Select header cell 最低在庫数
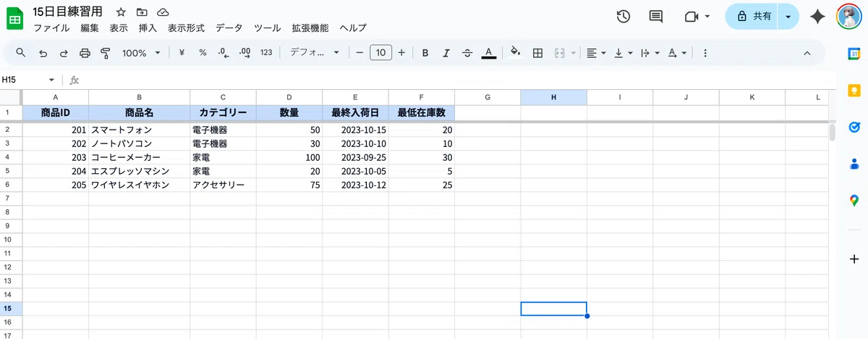The image size is (868, 339). tap(422, 113)
